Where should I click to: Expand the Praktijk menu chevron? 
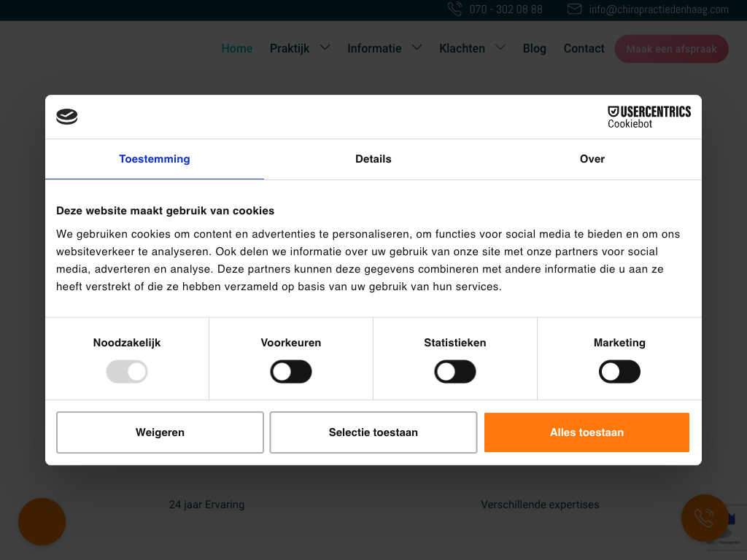click(325, 47)
